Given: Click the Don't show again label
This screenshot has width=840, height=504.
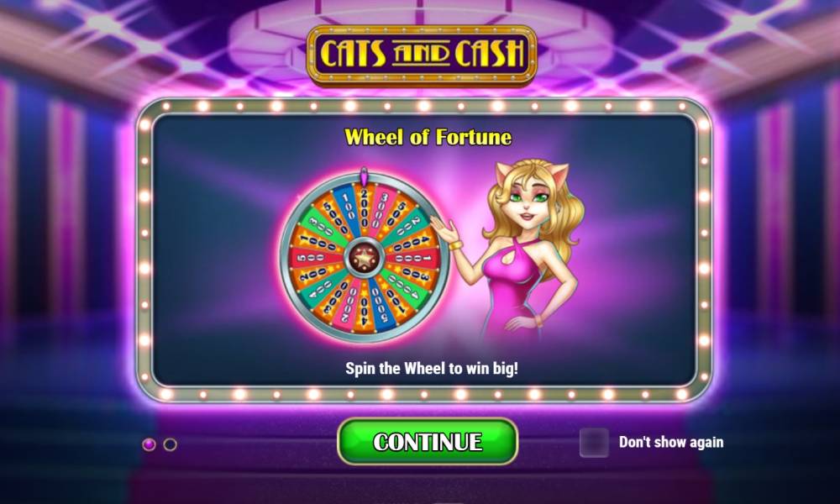Looking at the screenshot, I should point(671,443).
